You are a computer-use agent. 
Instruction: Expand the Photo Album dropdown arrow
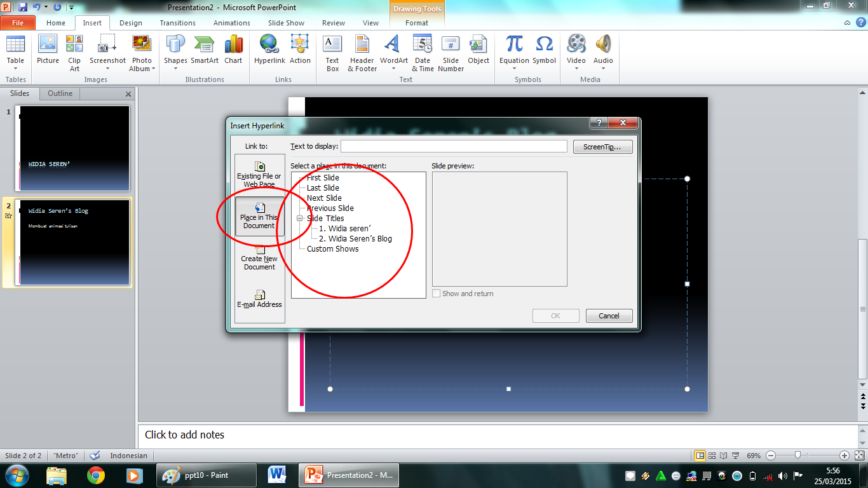(x=153, y=69)
